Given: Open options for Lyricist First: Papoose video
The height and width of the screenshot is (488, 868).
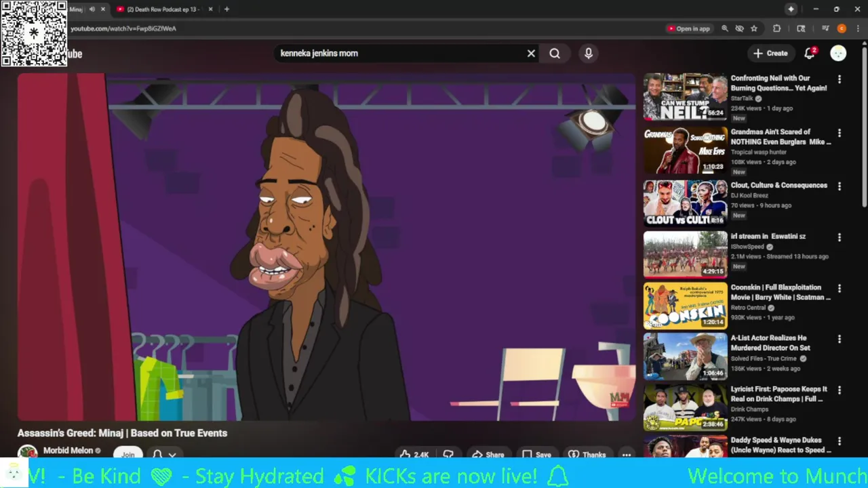Looking at the screenshot, I should point(840,390).
